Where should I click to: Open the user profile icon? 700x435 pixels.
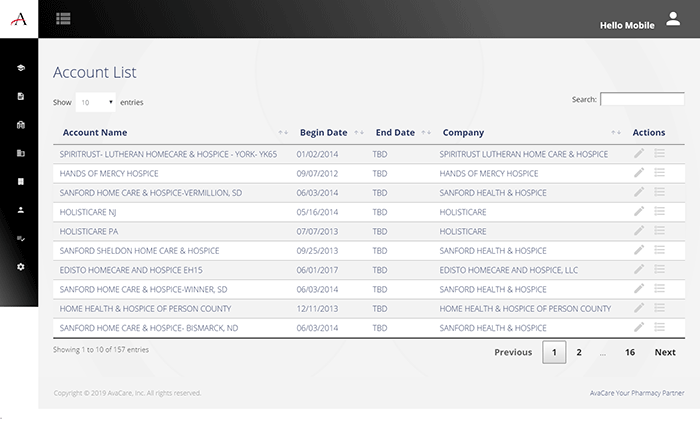673,19
